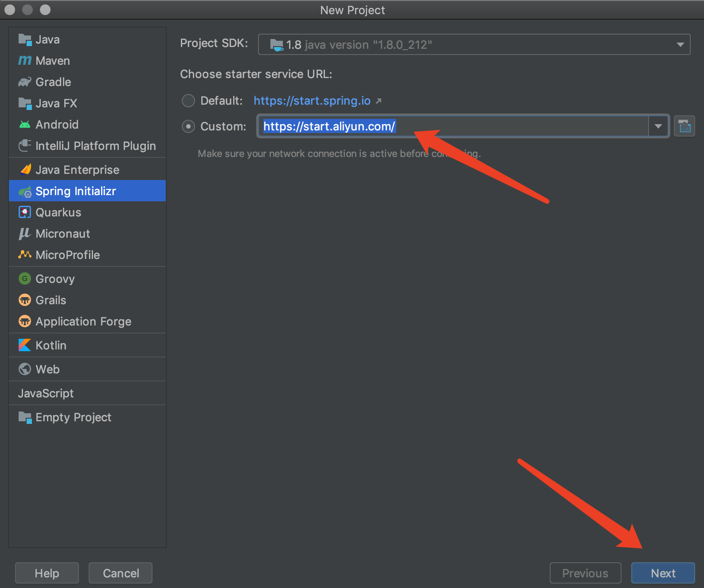Click the IntelliJ Platform Plugin icon
The height and width of the screenshot is (588, 704).
pos(25,145)
